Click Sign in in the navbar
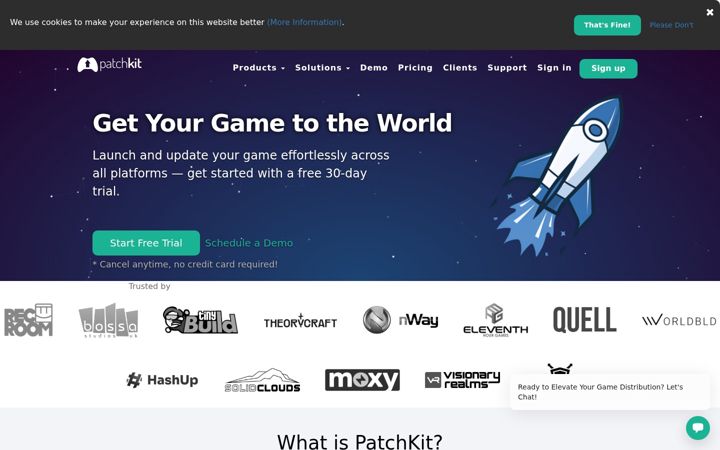 [554, 68]
